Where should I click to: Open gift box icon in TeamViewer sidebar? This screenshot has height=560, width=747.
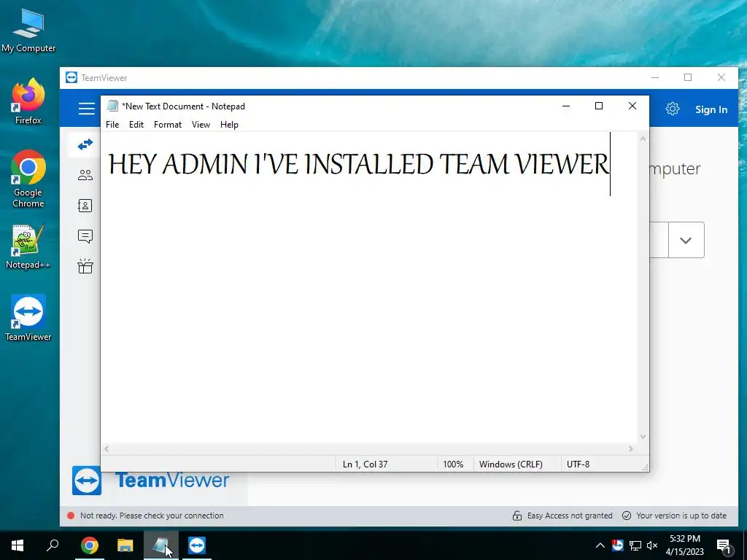(85, 266)
